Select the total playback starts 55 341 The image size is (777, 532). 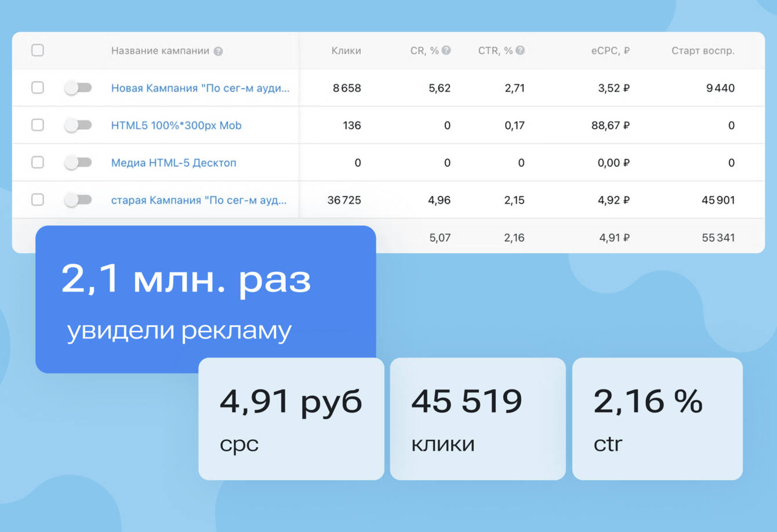[718, 238]
